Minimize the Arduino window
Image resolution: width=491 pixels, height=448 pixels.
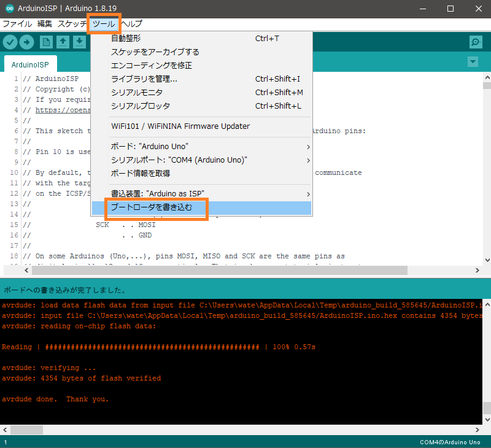423,9
